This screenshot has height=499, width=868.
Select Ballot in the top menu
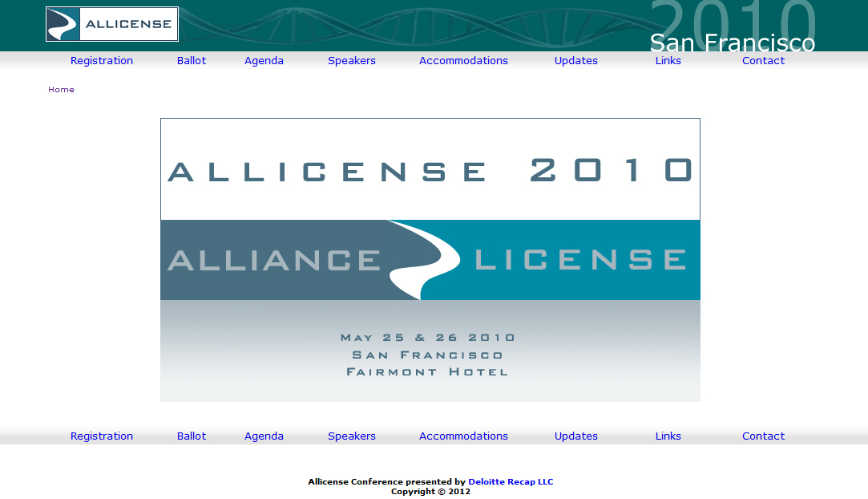pos(192,61)
